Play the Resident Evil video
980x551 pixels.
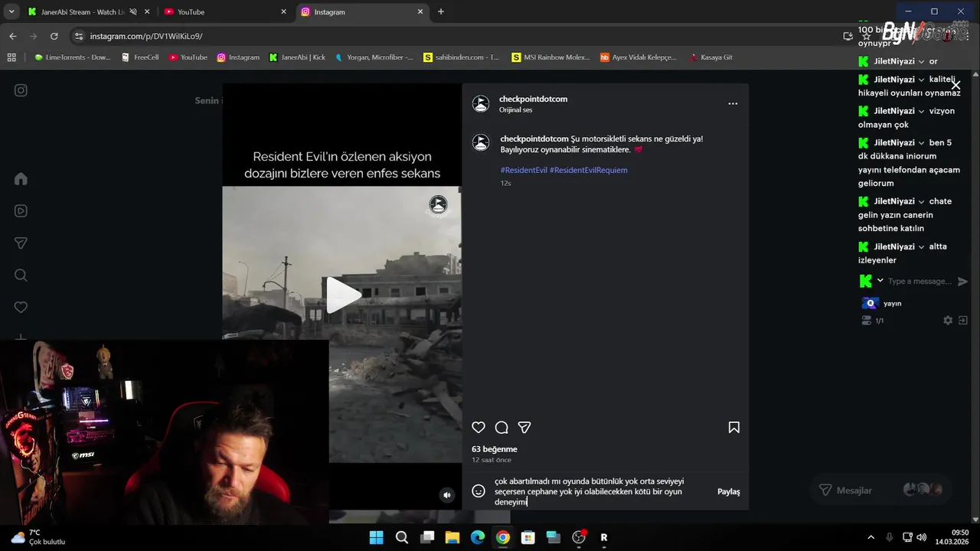click(342, 295)
